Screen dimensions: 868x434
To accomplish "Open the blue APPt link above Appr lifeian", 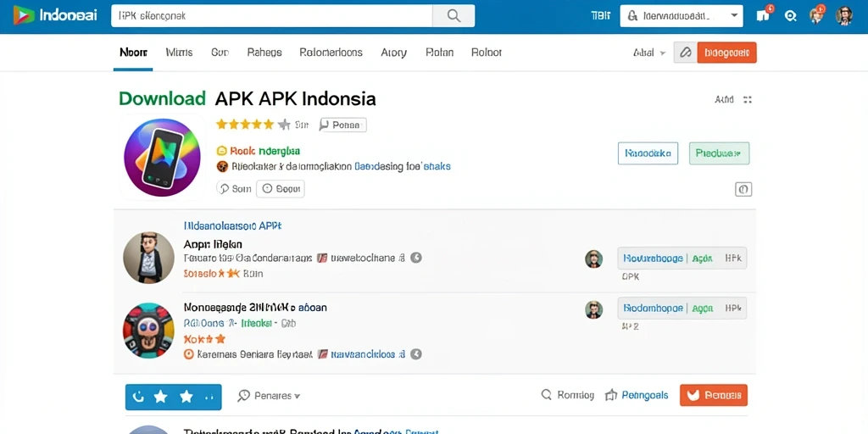I will (x=232, y=225).
